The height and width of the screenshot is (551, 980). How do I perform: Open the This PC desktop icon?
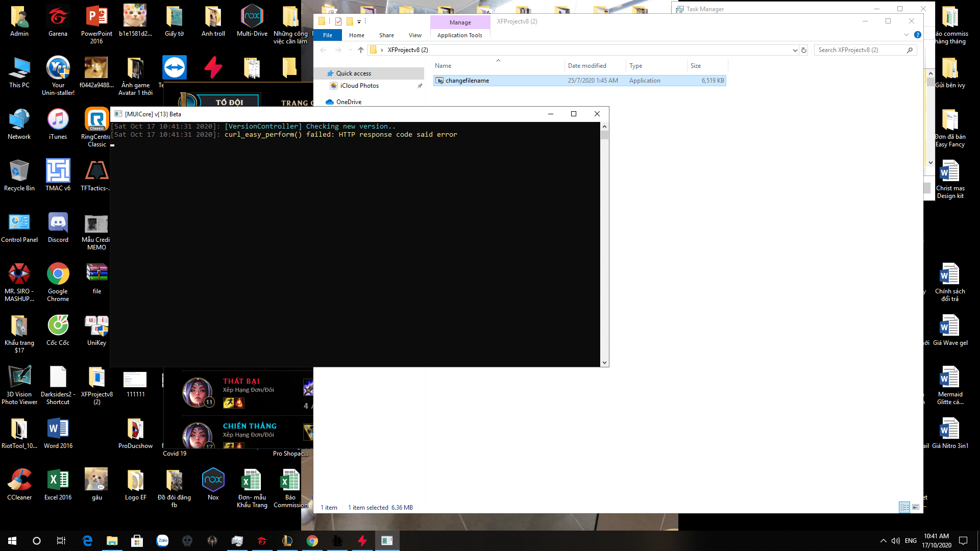pyautogui.click(x=19, y=72)
